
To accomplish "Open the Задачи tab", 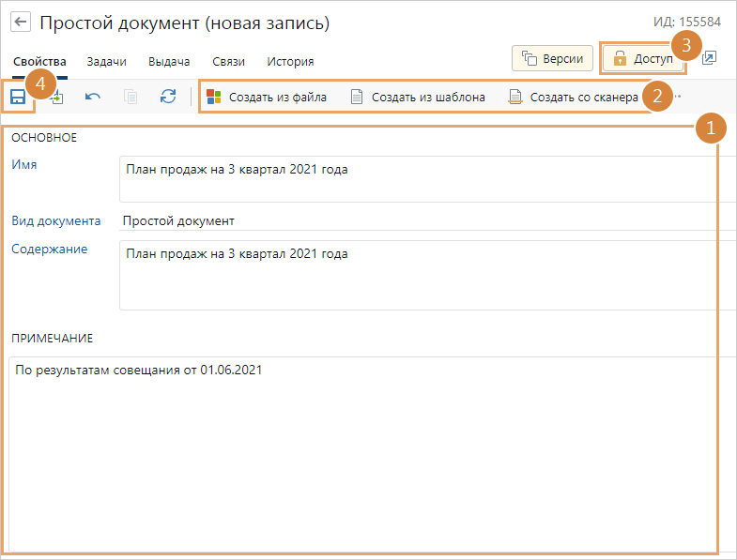I will [106, 62].
